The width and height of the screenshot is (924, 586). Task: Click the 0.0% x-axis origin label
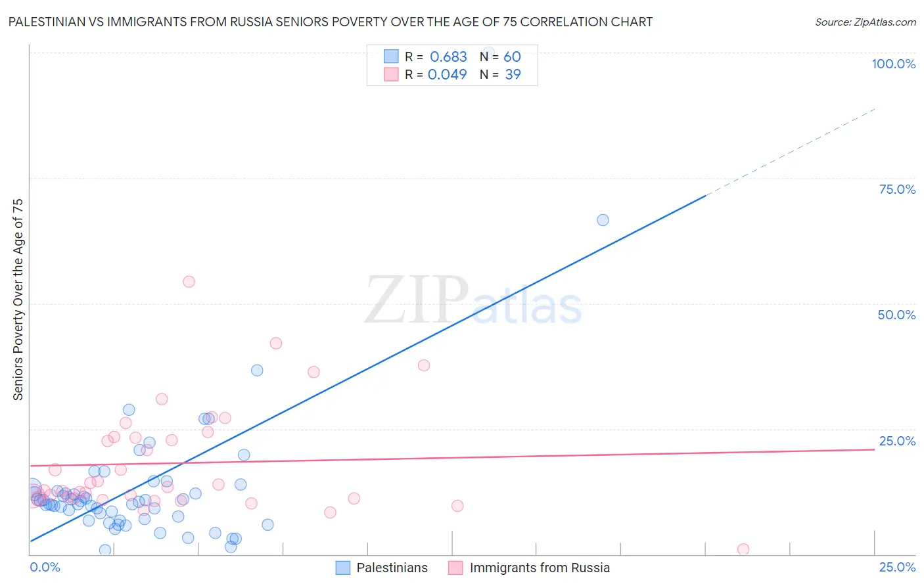[x=45, y=567]
